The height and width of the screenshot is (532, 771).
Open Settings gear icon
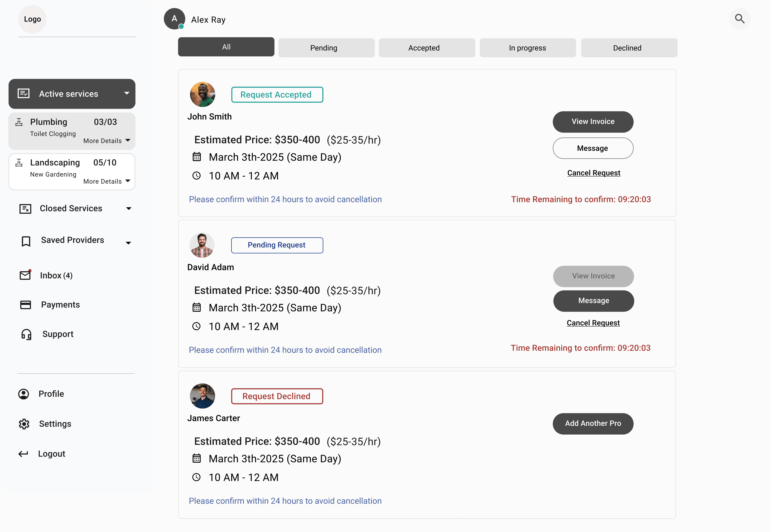pyautogui.click(x=24, y=424)
